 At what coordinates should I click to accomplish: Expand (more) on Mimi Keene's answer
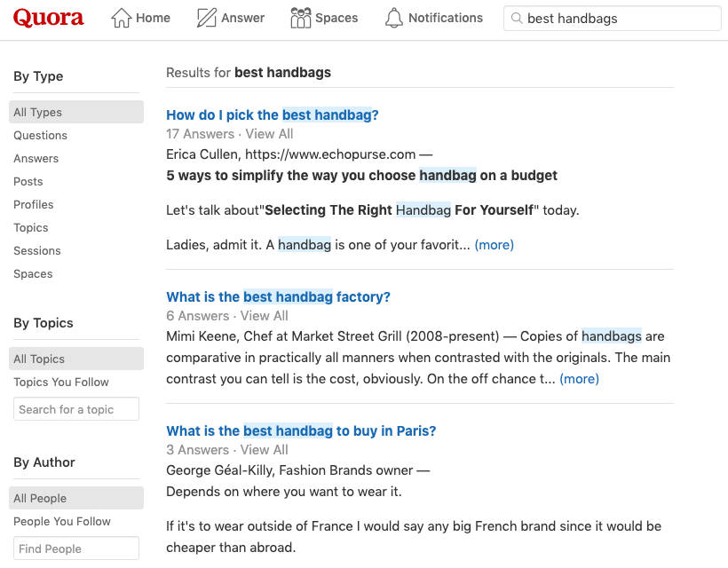(580, 379)
